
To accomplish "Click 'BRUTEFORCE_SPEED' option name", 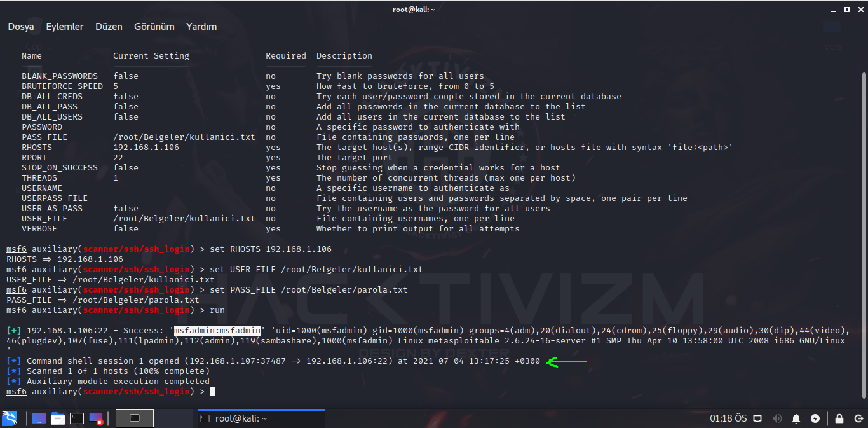I will (62, 86).
